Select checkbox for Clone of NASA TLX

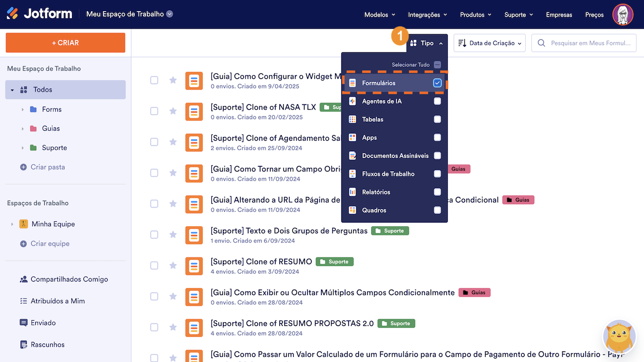tap(154, 111)
